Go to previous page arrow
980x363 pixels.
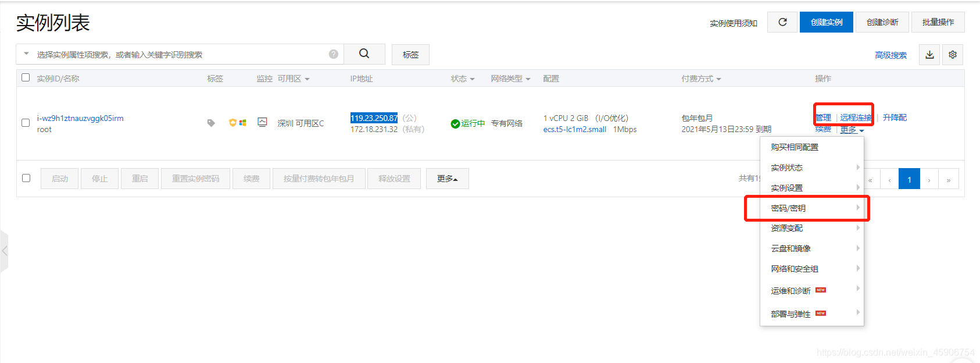pos(890,179)
